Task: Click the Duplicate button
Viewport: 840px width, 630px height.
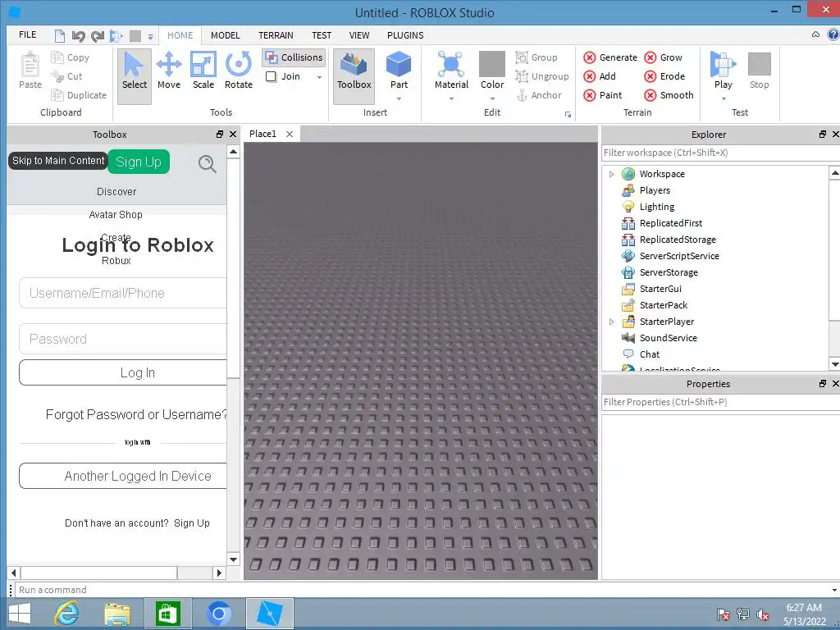Action: click(x=79, y=95)
